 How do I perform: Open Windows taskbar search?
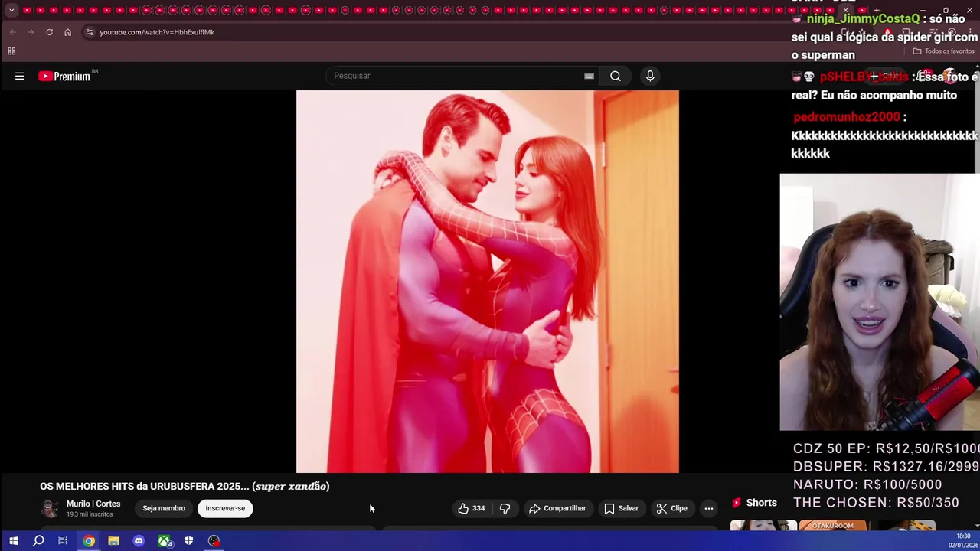pos(38,541)
